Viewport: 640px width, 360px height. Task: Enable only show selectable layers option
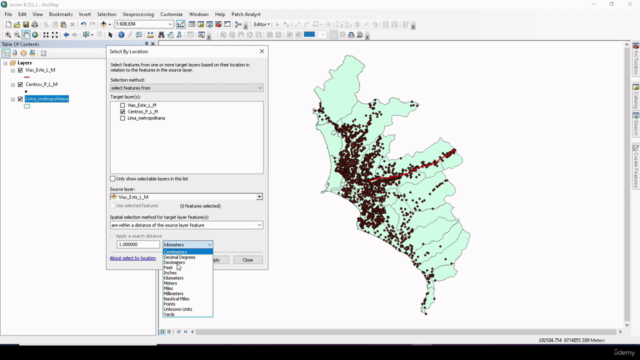(113, 179)
